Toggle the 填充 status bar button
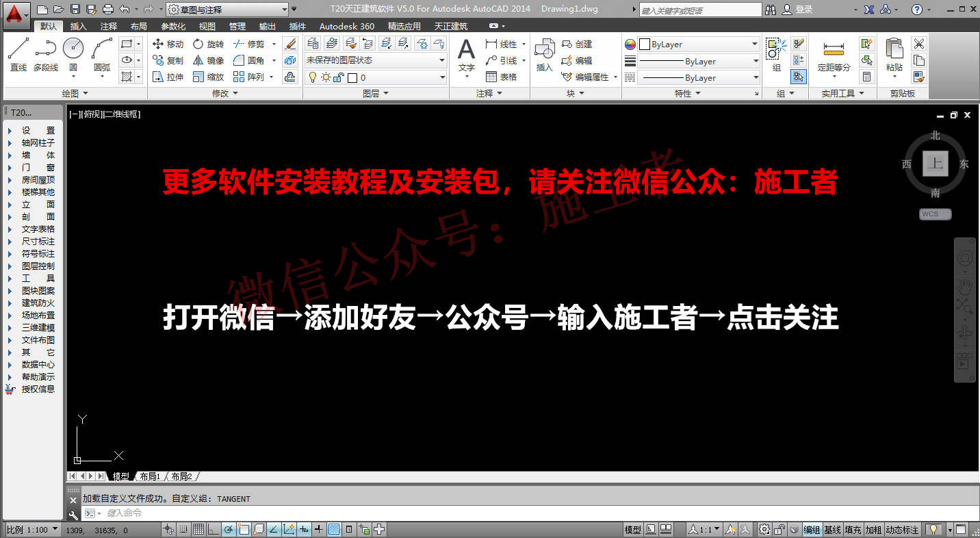The image size is (980, 538). [x=853, y=530]
